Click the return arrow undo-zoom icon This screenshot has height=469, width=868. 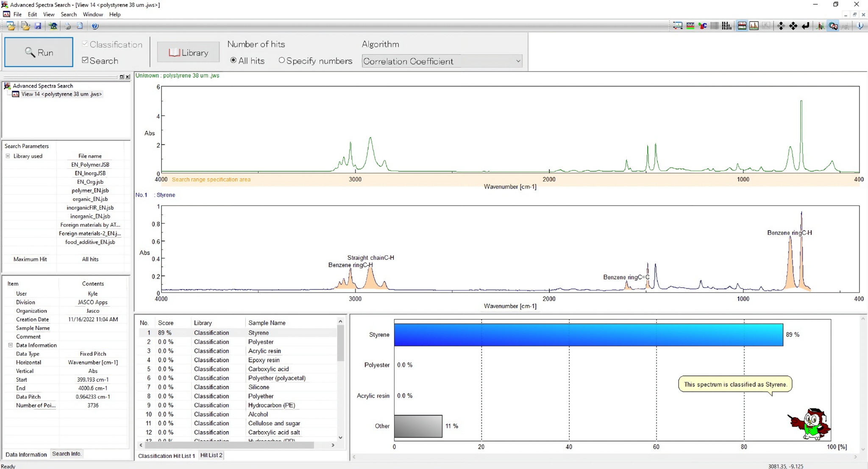[x=805, y=26]
